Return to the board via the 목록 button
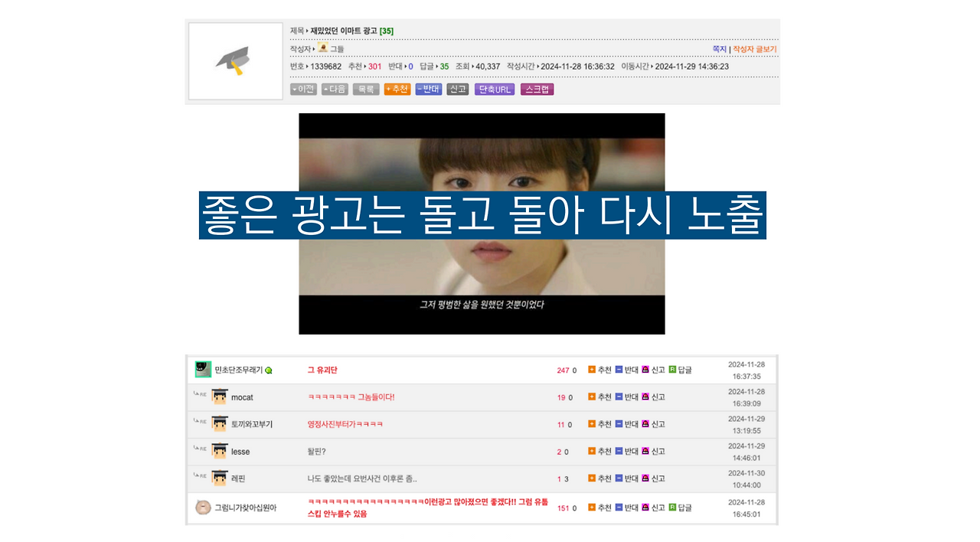 click(x=365, y=89)
